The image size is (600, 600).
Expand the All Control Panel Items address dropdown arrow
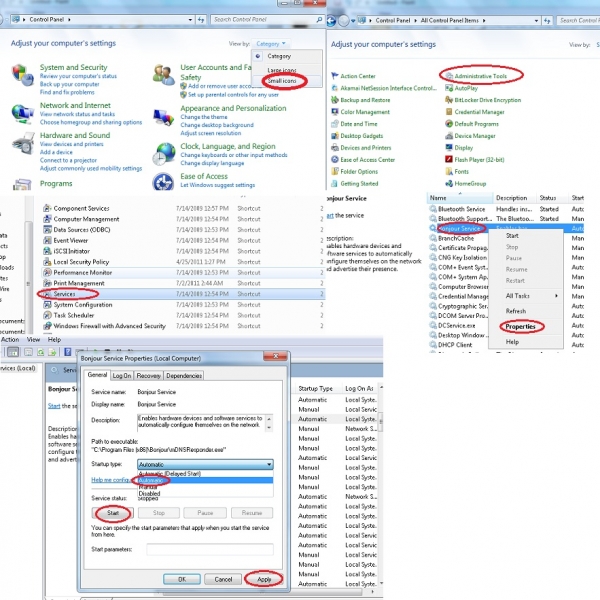tap(536, 20)
